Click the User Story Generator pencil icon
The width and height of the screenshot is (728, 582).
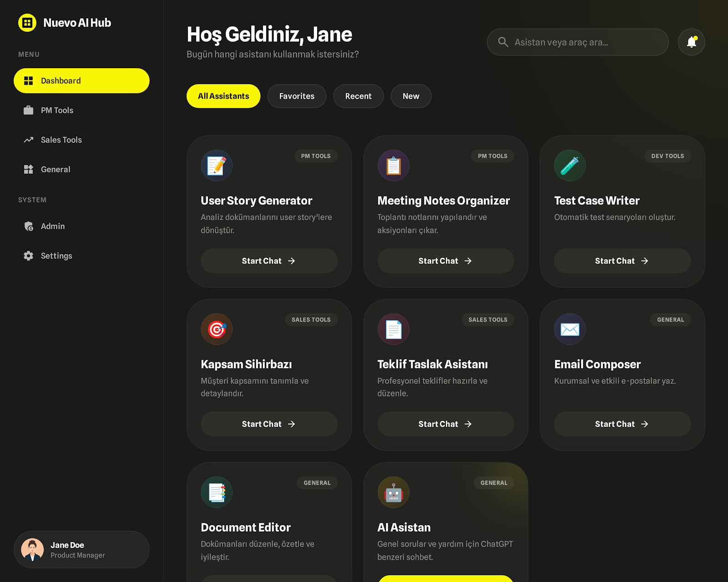(217, 166)
